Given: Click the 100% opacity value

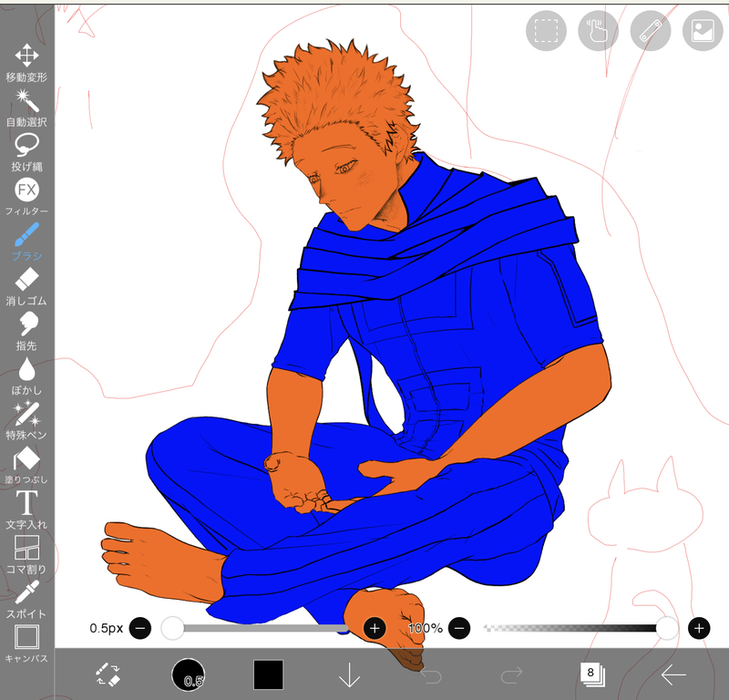Looking at the screenshot, I should pos(426,628).
